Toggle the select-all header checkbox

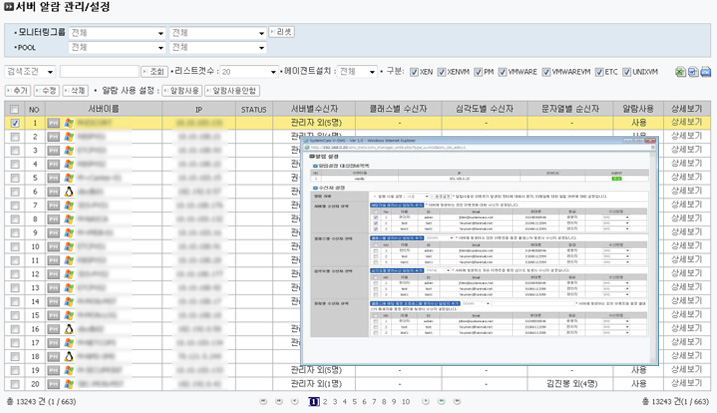click(15, 109)
